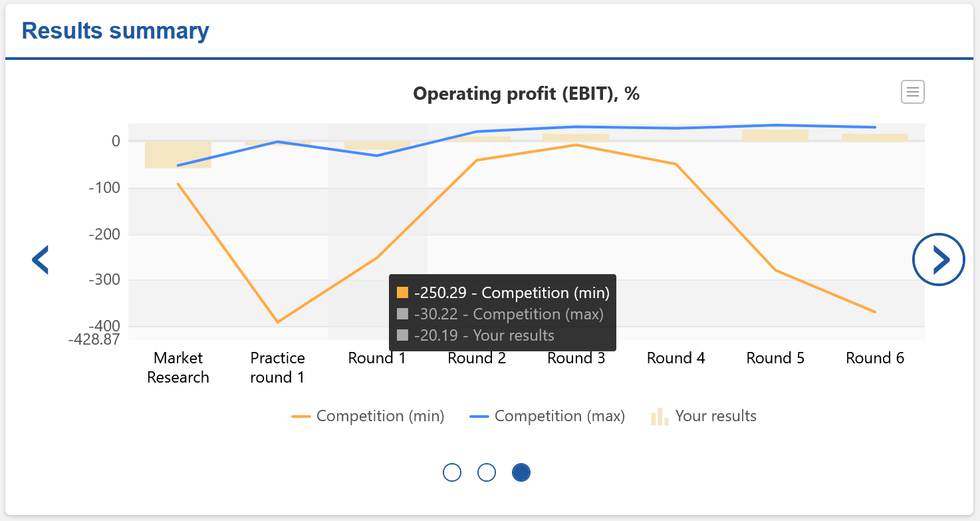Toggle Your results legend series
This screenshot has height=521, width=980.
(x=715, y=417)
